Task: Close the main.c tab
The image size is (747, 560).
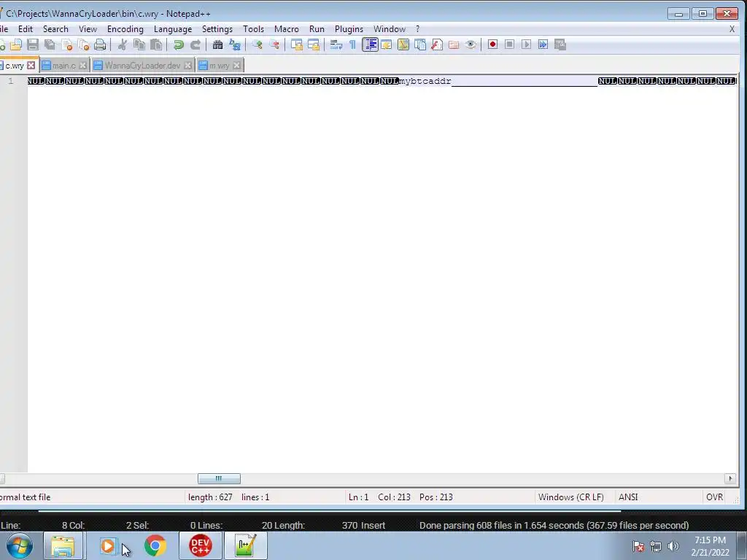Action: tap(82, 65)
